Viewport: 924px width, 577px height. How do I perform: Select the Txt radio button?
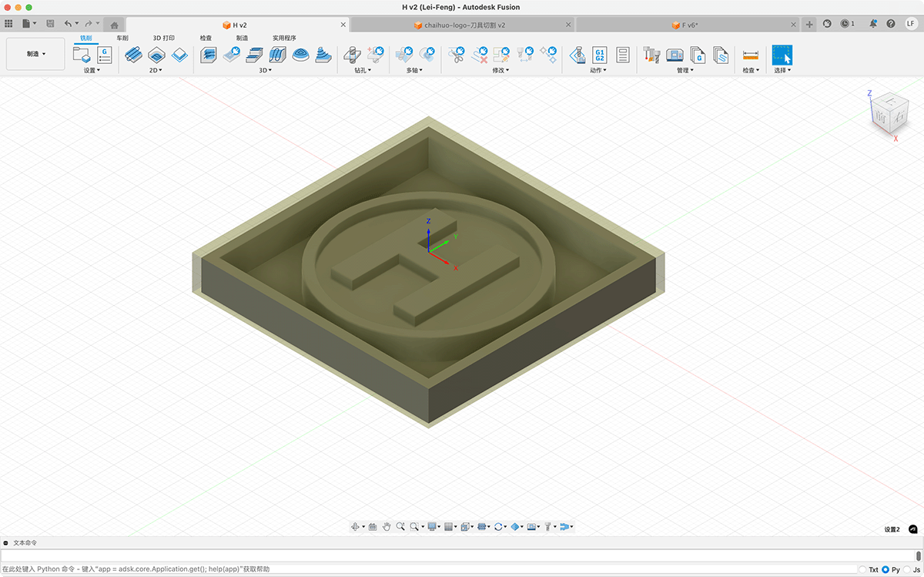[x=862, y=569]
